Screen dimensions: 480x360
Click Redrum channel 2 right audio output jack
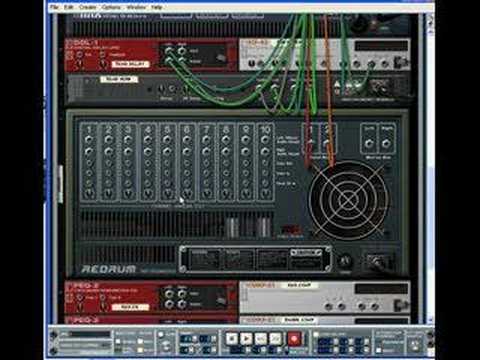click(108, 152)
